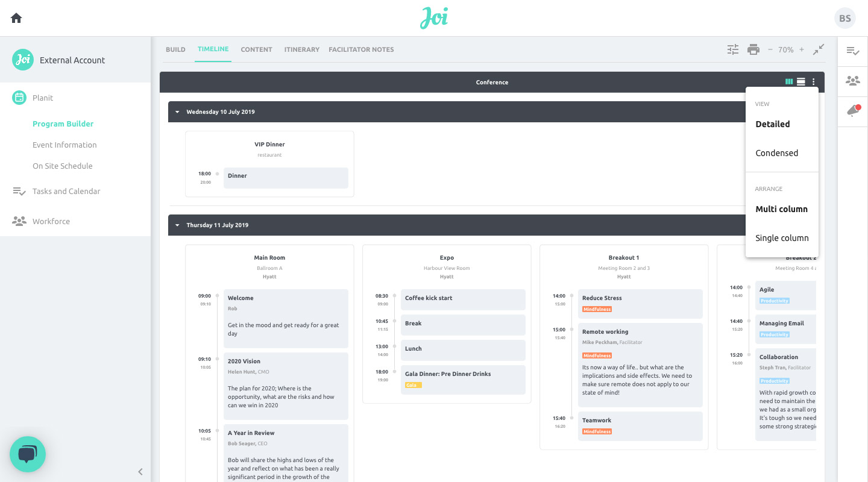Image resolution: width=868 pixels, height=482 pixels.
Task: Open the Teamwork session card
Action: coord(640,426)
